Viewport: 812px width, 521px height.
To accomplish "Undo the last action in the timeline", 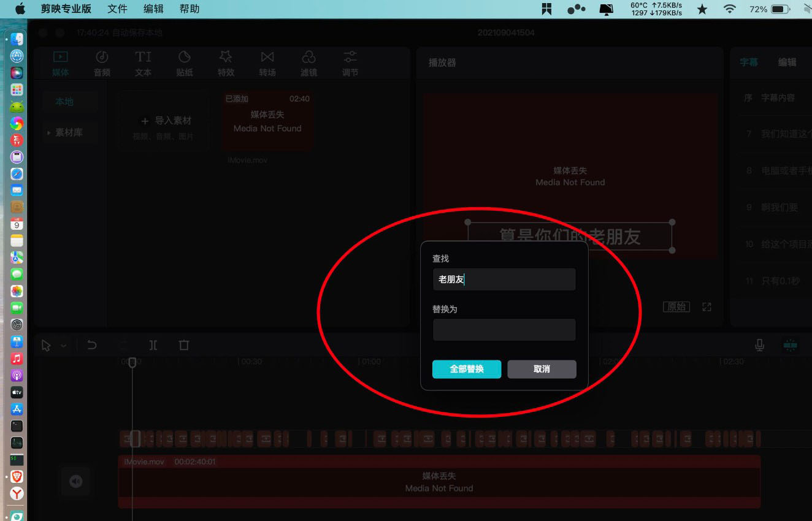I will point(92,345).
